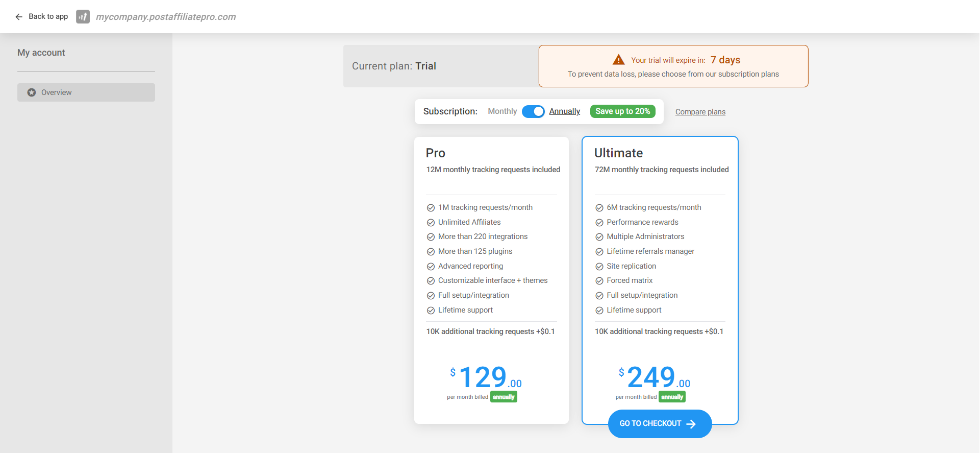
Task: Click the My account sidebar heading
Action: tap(41, 53)
